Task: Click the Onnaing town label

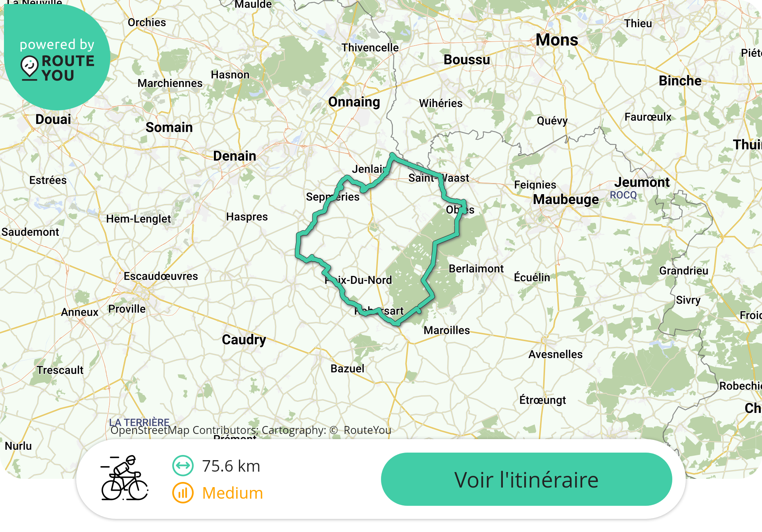Action: click(354, 102)
